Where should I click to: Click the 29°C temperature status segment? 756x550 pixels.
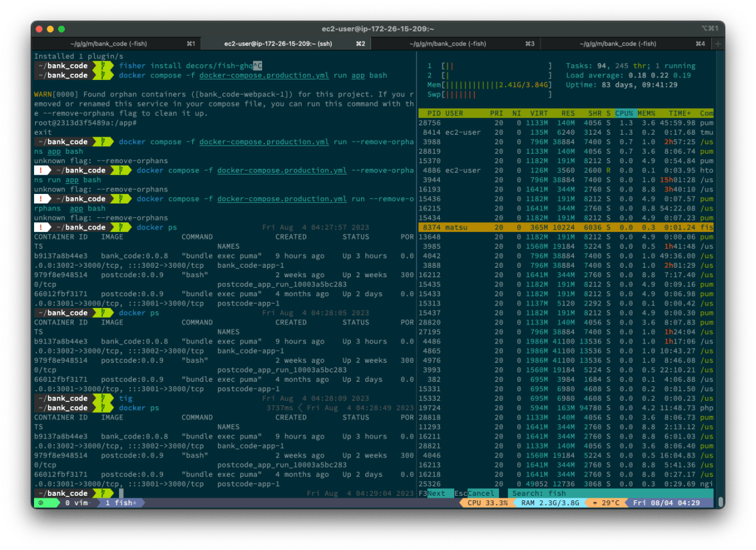coord(605,503)
